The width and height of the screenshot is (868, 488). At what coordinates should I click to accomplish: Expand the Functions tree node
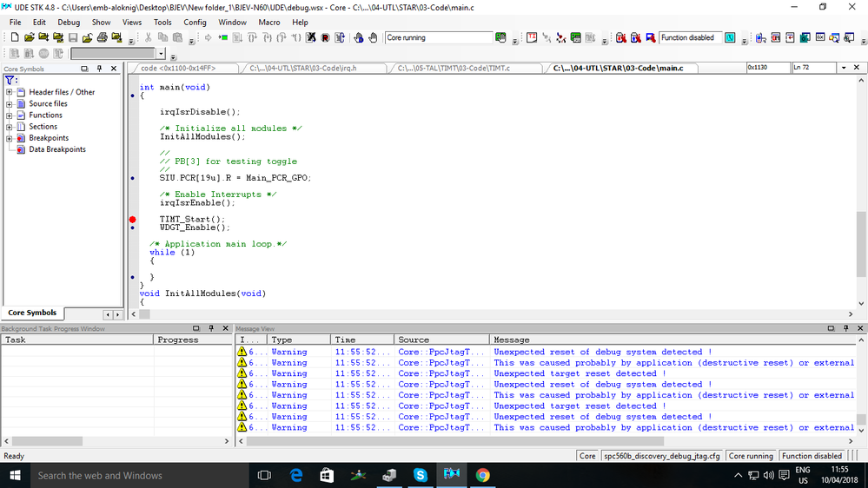tap(9, 115)
